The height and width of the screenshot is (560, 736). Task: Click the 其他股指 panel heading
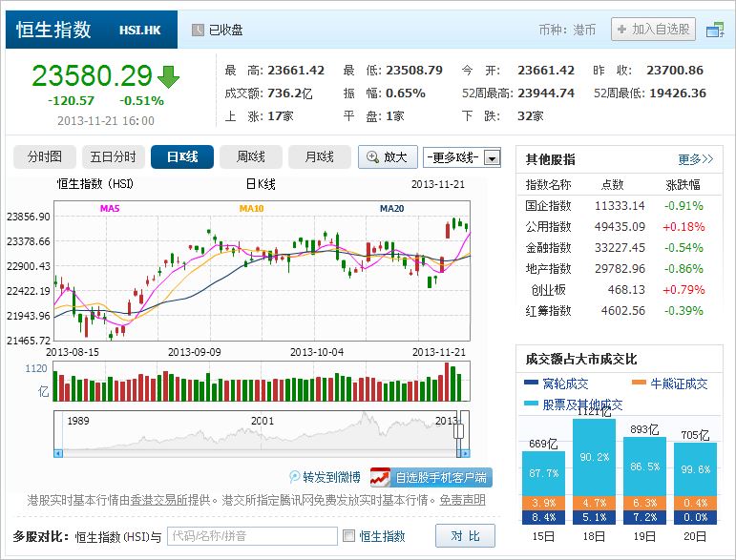coord(550,159)
